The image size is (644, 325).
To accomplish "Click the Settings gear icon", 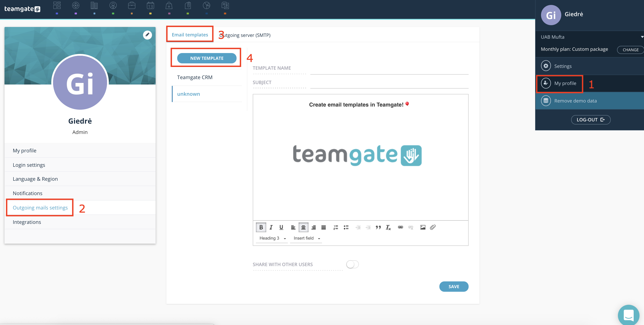I will click(x=546, y=66).
